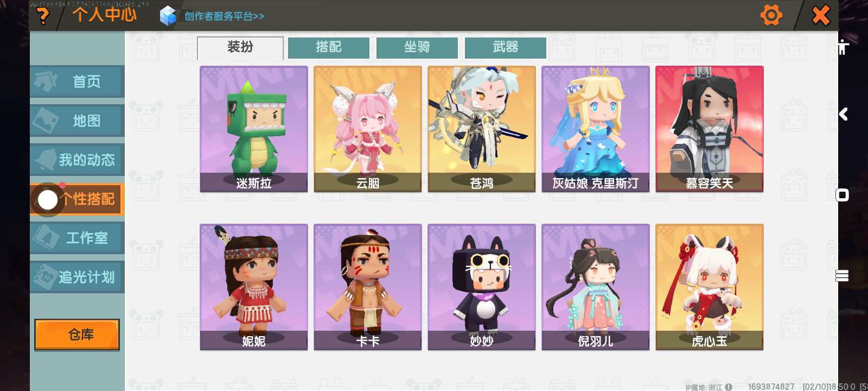This screenshot has height=391, width=868.
Task: Switch to the 坐骑 tab
Action: 417,47
